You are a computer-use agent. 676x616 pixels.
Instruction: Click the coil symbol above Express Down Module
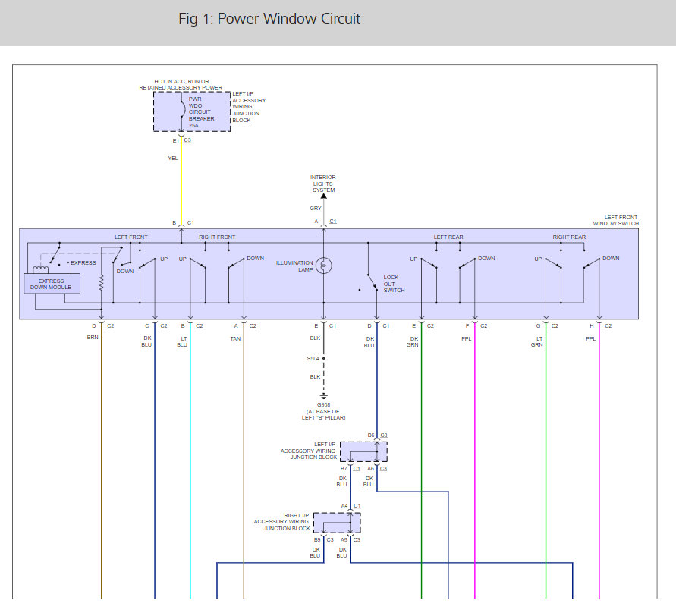tap(40, 270)
